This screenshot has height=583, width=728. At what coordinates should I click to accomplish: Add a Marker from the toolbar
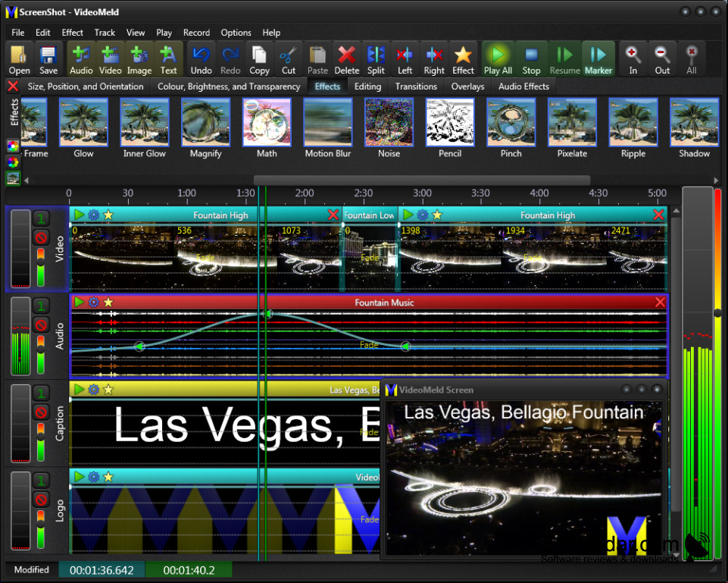[598, 59]
